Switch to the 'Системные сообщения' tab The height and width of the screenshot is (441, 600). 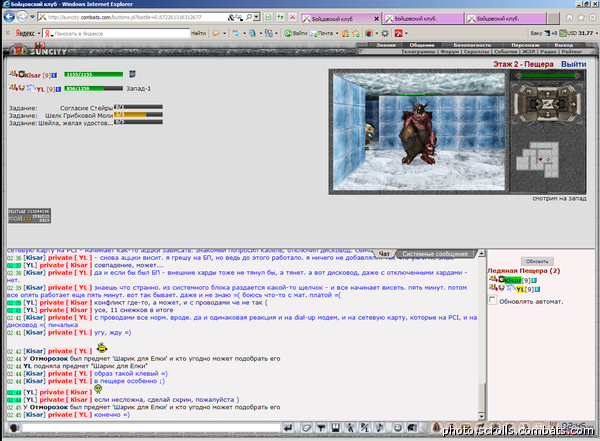[x=435, y=254]
